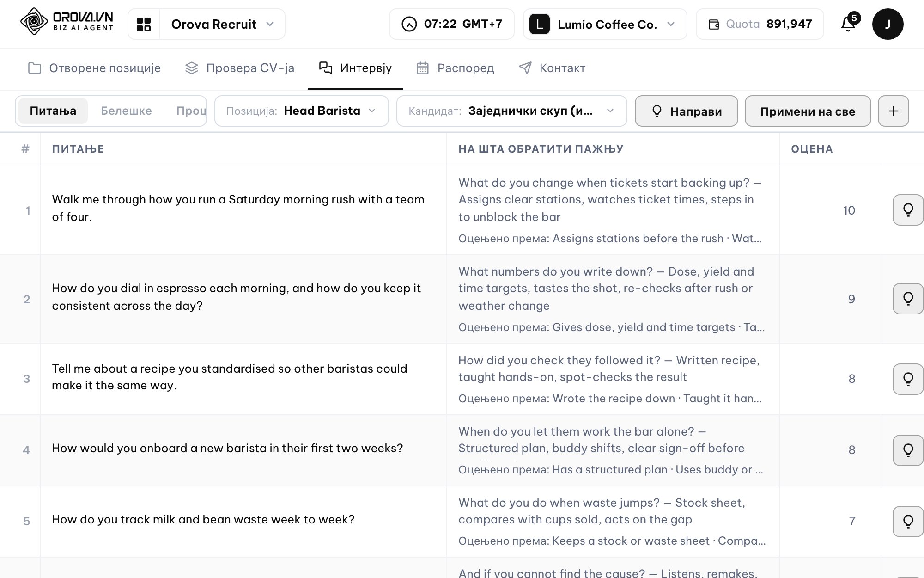Expand the Orova Recruit app dropdown
This screenshot has height=578, width=924.
tap(222, 24)
